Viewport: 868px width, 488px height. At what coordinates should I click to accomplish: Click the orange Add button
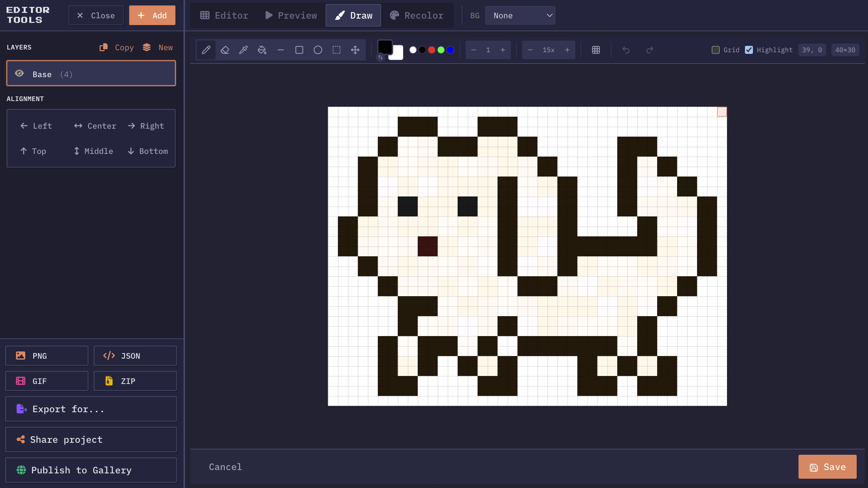(x=152, y=16)
